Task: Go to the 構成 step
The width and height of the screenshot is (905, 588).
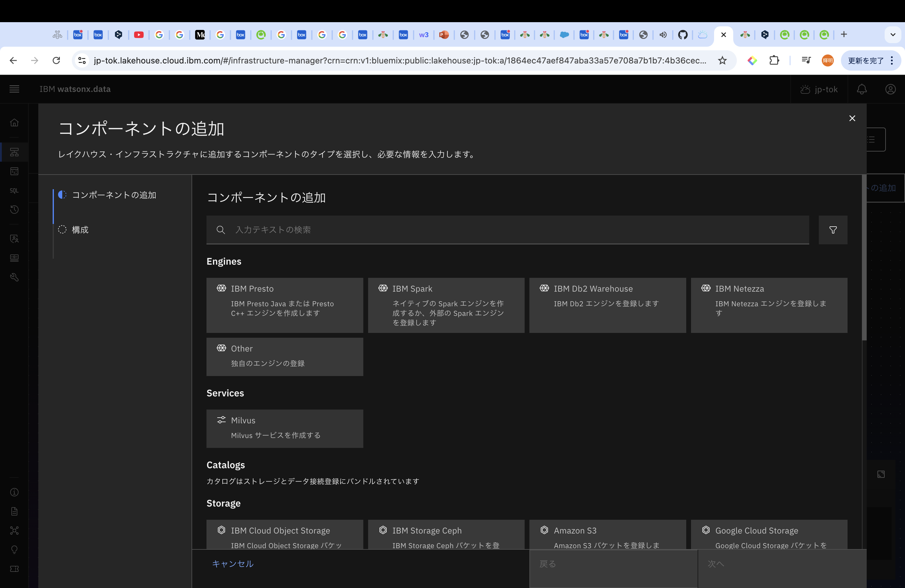Action: [x=80, y=230]
